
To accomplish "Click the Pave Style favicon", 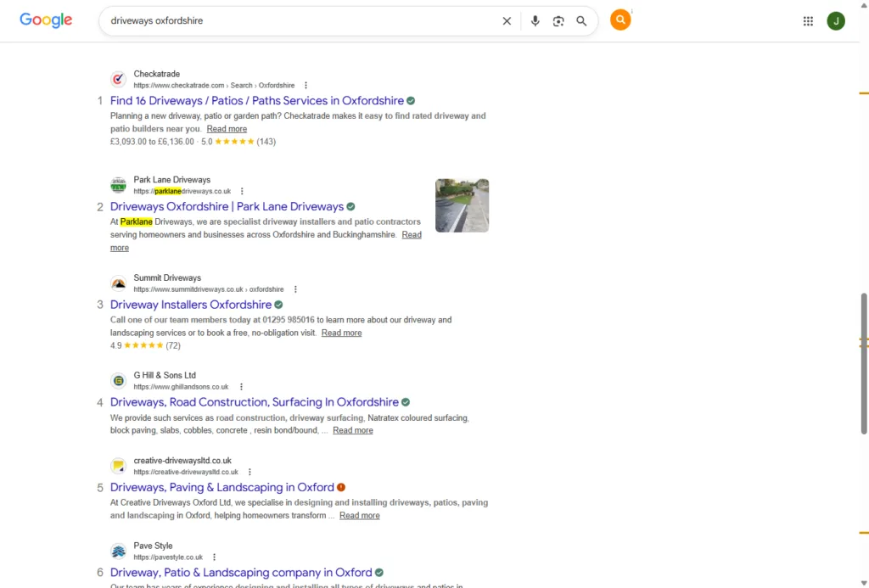I will (118, 552).
